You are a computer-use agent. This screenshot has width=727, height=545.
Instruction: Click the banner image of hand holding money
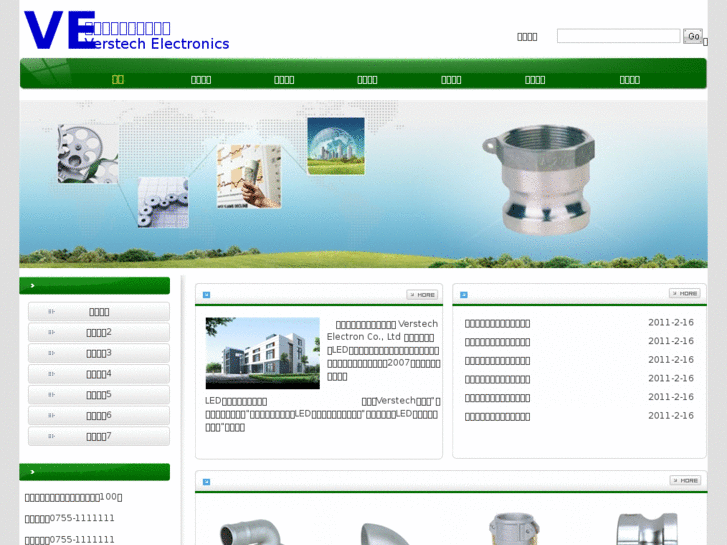249,177
